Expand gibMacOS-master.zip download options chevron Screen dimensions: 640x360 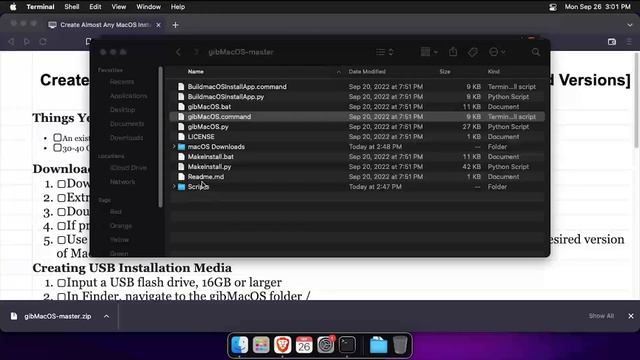click(x=107, y=316)
